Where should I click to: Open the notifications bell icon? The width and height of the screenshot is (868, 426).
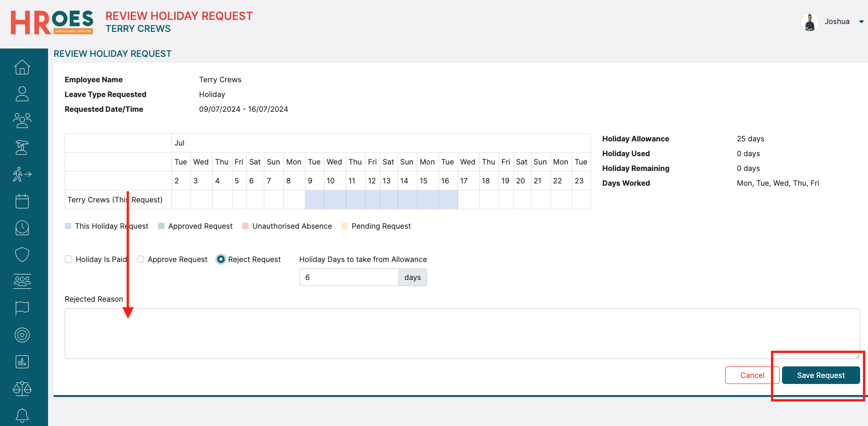(22, 415)
